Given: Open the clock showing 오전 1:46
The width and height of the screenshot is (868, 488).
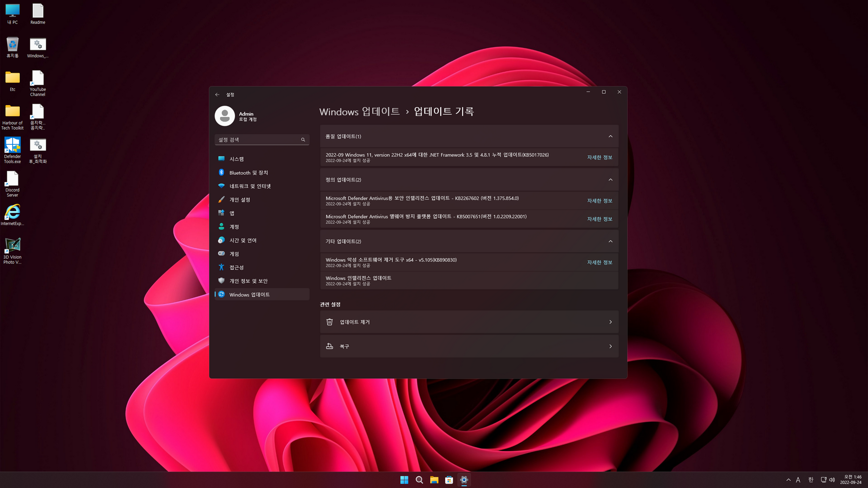Looking at the screenshot, I should 851,480.
